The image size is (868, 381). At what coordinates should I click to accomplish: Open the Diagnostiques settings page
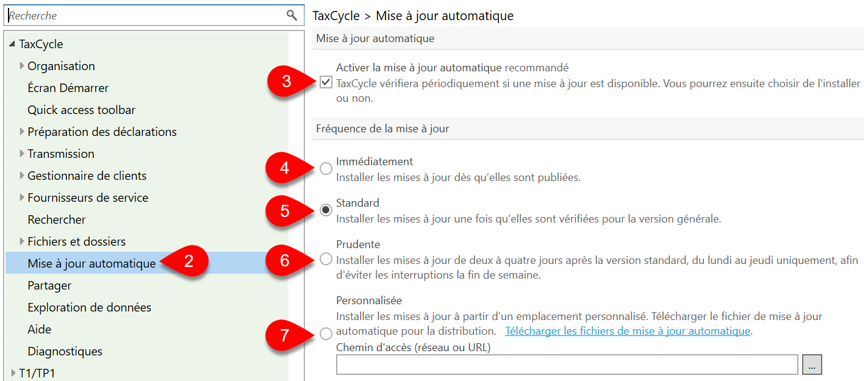click(x=65, y=351)
